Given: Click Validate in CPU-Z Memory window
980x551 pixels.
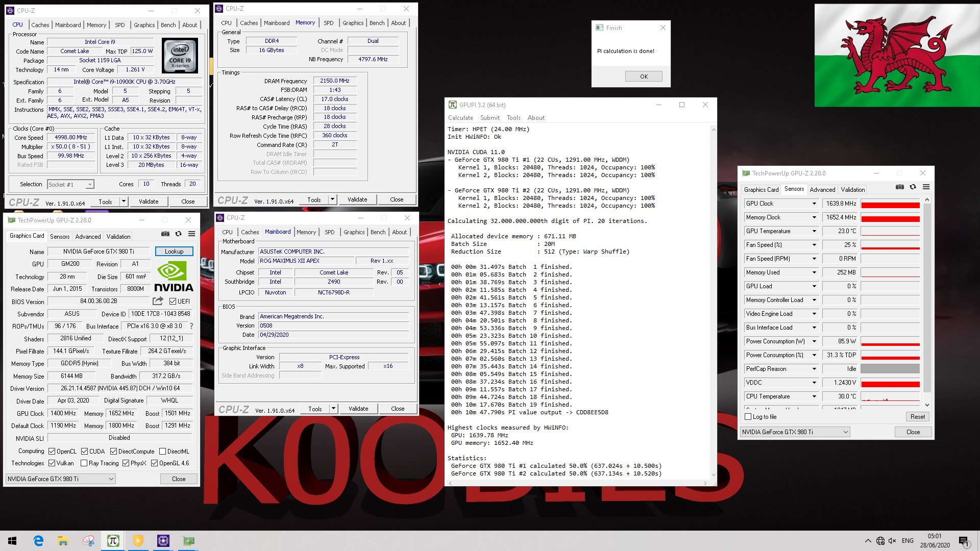Looking at the screenshot, I should point(357,199).
